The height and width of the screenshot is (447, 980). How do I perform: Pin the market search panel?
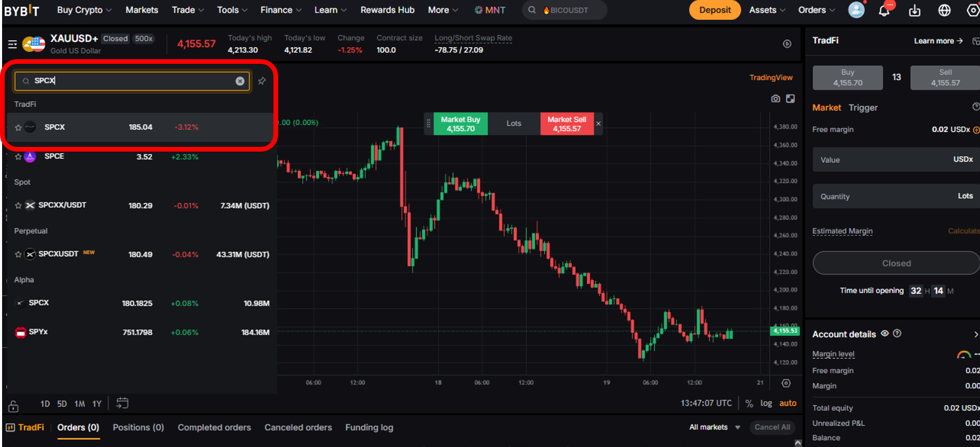262,81
